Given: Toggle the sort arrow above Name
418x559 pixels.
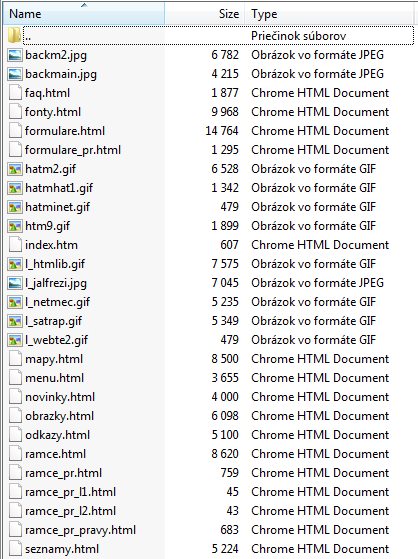Looking at the screenshot, I should (84, 5).
